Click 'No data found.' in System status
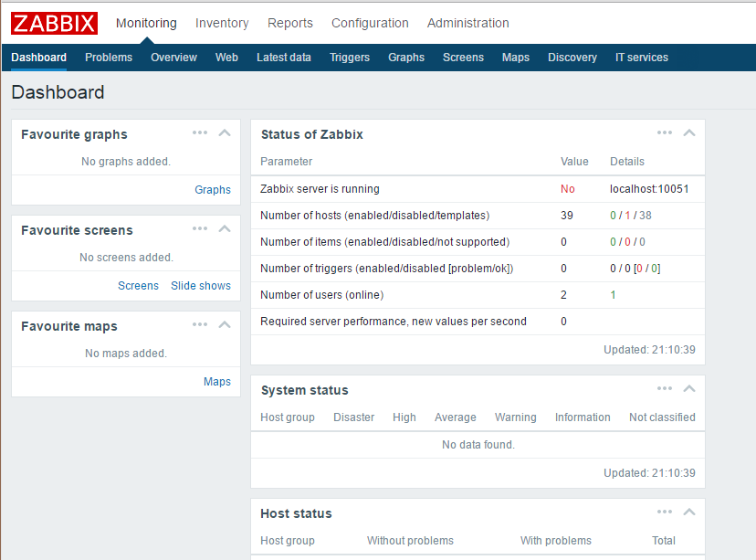 click(x=478, y=445)
